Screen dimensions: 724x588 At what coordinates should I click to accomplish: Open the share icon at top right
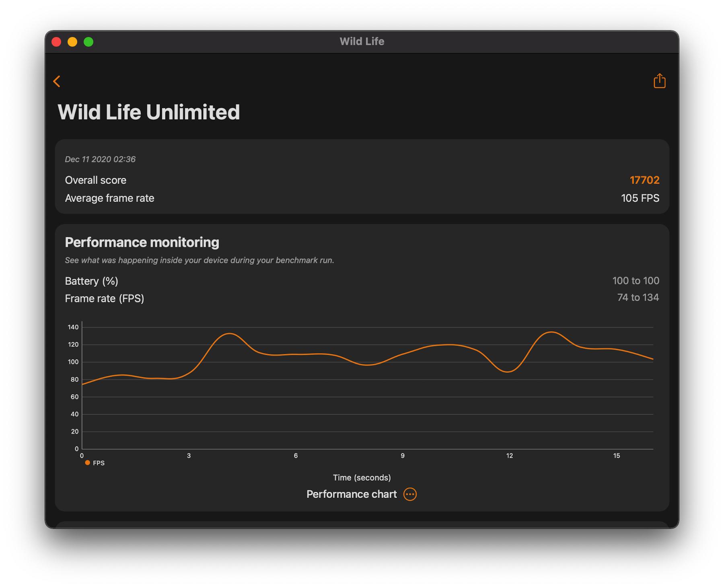(x=659, y=81)
